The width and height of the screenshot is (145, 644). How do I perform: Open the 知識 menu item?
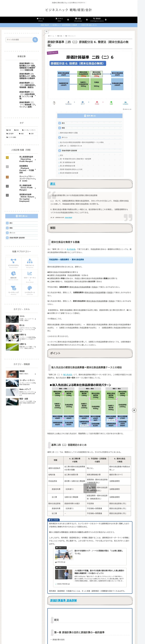point(78,20)
